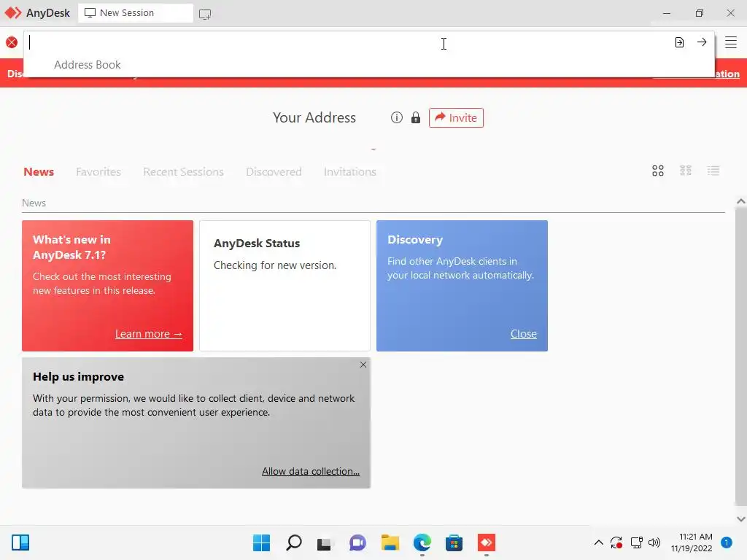The image size is (747, 560).
Task: Open Microsoft Store from taskbar
Action: pyautogui.click(x=454, y=542)
